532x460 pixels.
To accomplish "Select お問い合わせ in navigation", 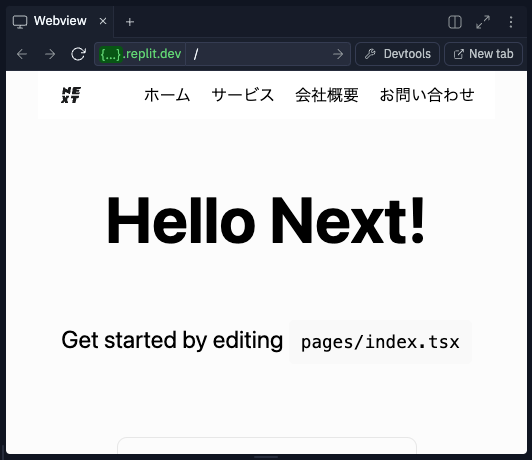I will 427,95.
